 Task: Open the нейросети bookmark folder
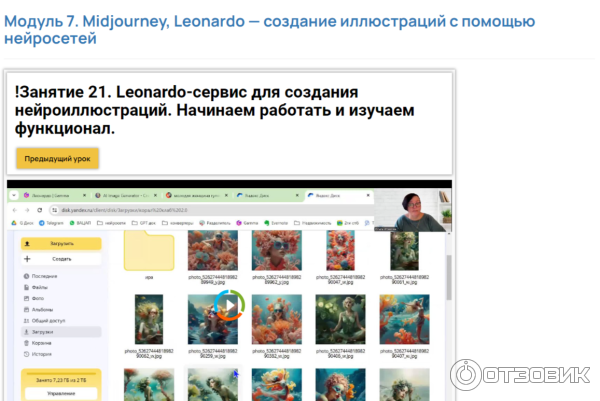pyautogui.click(x=111, y=223)
